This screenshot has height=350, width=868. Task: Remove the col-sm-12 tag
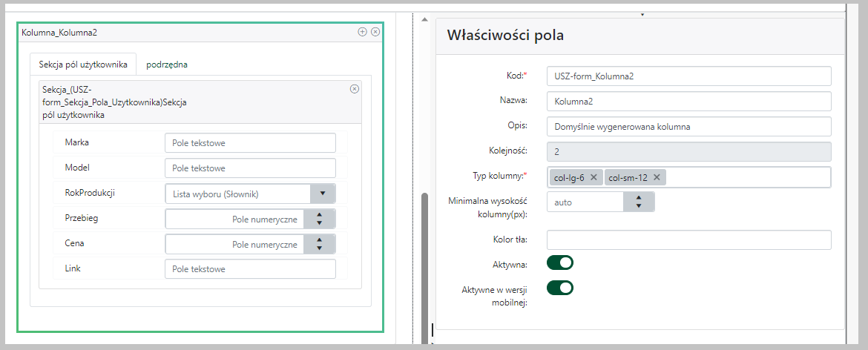[657, 177]
